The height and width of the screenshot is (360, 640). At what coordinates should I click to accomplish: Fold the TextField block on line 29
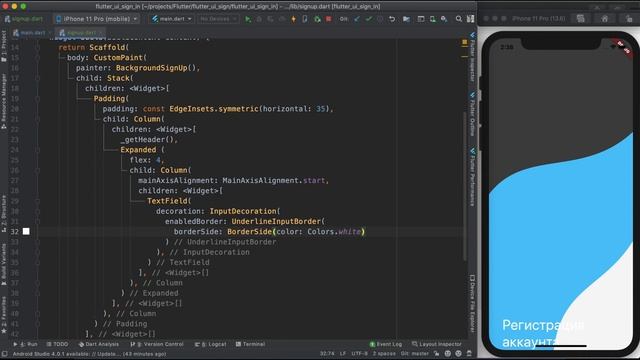(37, 201)
